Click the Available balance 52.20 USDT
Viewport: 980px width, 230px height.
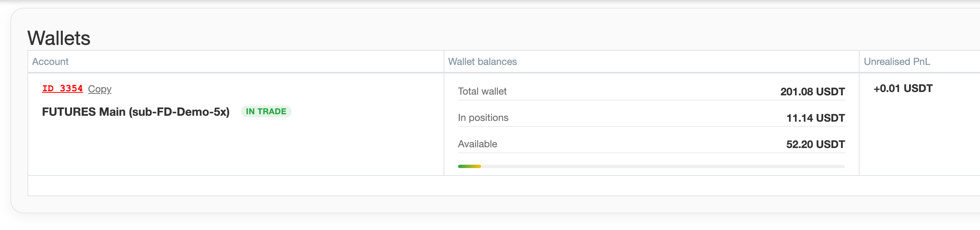click(x=815, y=144)
